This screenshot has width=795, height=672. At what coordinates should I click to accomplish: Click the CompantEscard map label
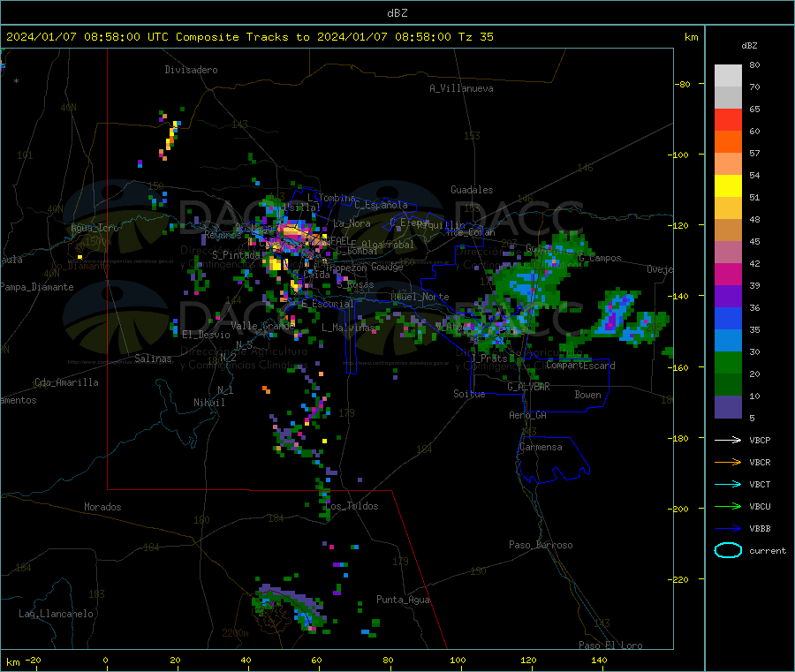[581, 366]
